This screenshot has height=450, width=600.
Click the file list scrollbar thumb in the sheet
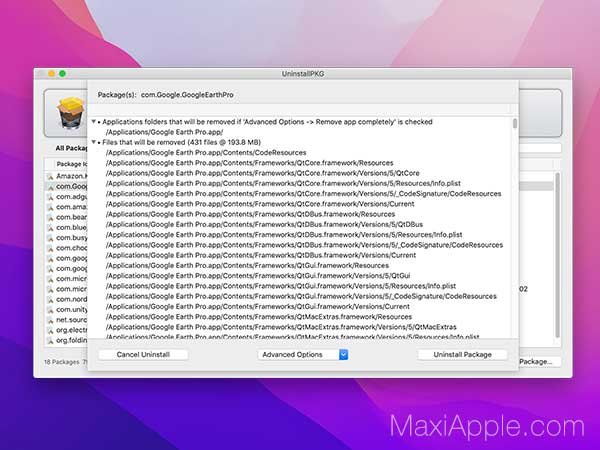[515, 124]
